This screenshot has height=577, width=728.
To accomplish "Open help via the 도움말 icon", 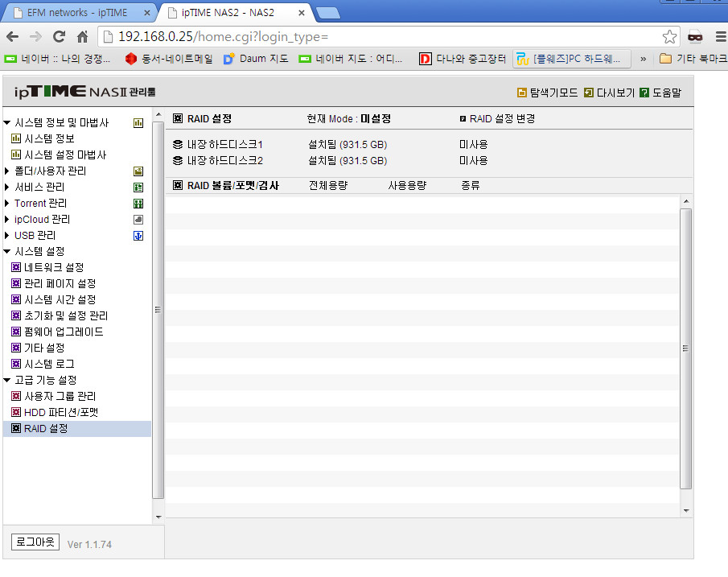I will 644,93.
